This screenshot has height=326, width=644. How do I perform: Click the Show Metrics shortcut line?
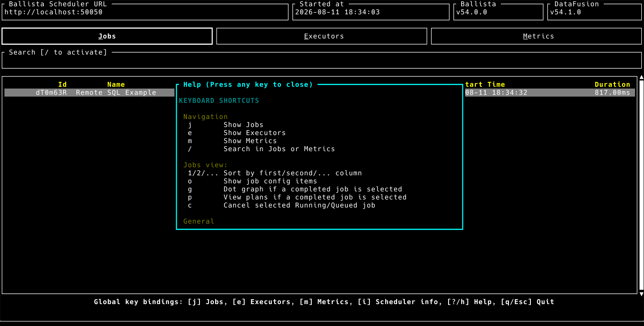click(233, 141)
